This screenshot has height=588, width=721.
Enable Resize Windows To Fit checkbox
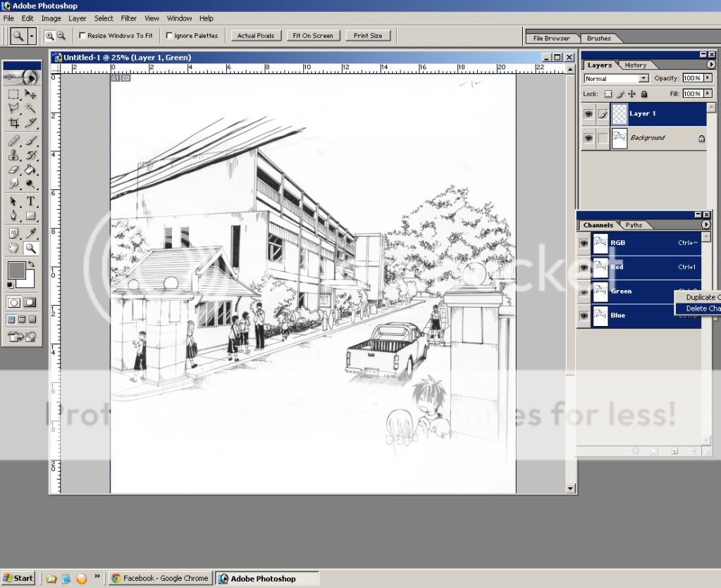(x=82, y=35)
